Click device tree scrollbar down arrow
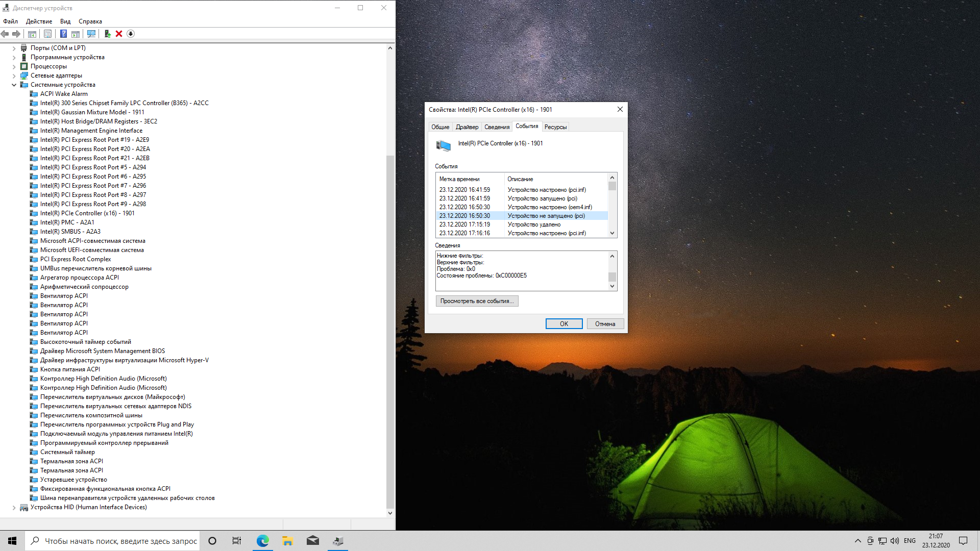 pos(390,513)
